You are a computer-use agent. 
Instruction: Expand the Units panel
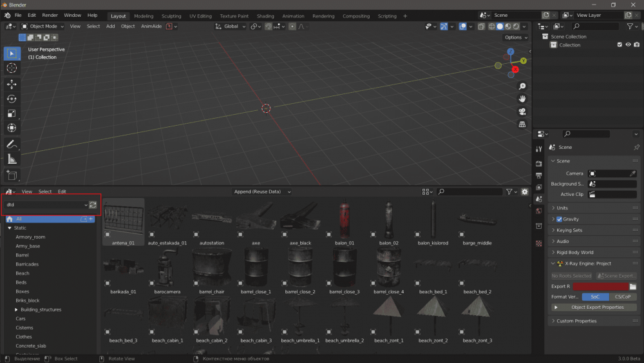pyautogui.click(x=562, y=208)
